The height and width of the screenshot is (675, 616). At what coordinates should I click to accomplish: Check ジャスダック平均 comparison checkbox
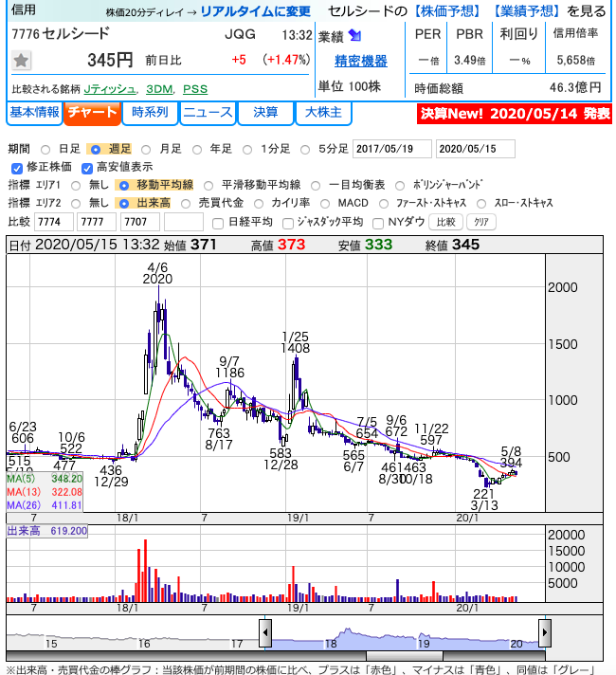click(287, 223)
